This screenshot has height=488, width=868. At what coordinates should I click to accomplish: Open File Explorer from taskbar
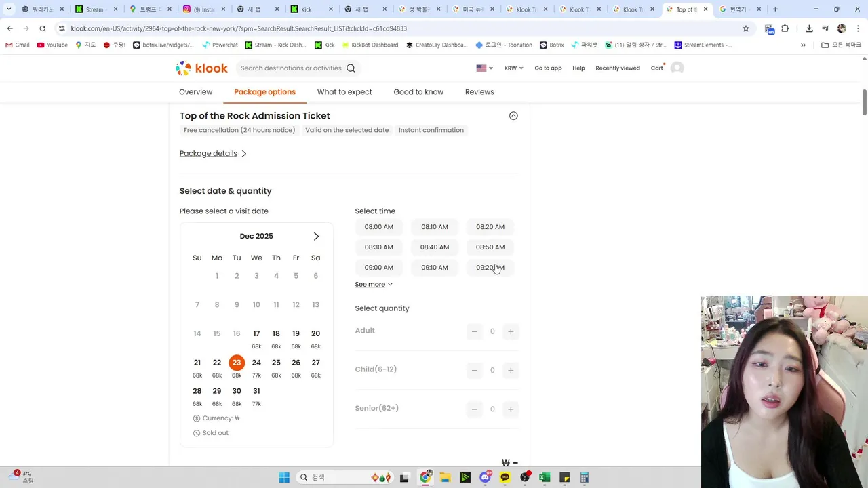click(445, 477)
